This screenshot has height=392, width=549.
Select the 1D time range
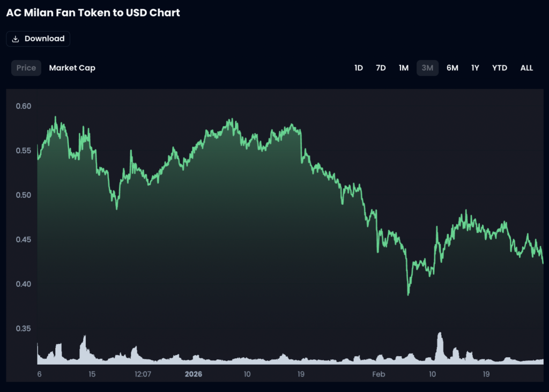[x=359, y=68]
